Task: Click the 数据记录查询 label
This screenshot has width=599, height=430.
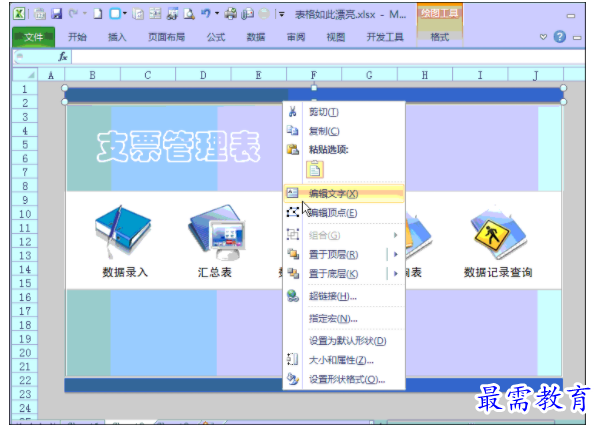Action: [498, 272]
